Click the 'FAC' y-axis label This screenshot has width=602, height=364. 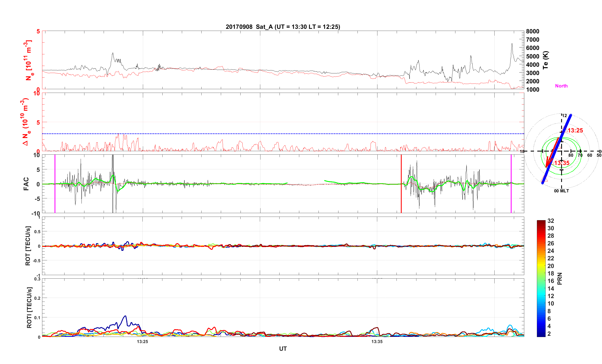click(26, 184)
